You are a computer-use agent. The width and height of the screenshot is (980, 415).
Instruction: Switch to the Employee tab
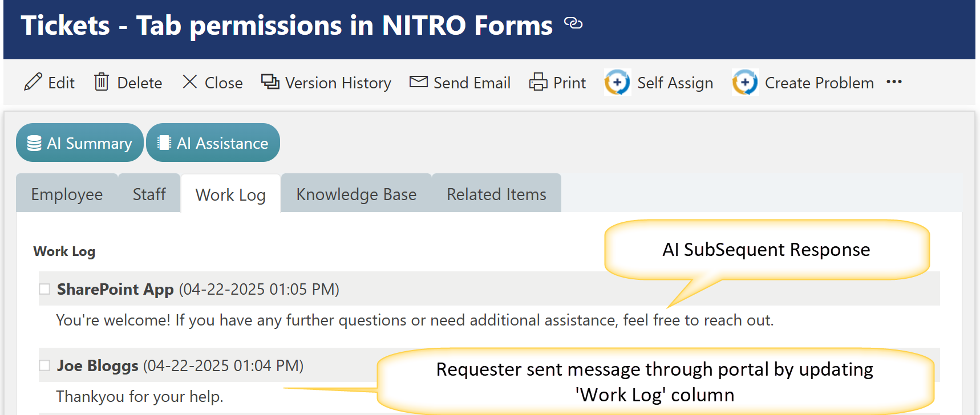tap(67, 194)
